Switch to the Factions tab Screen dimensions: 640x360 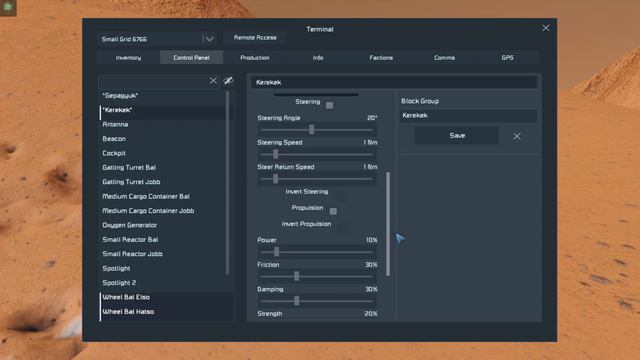tap(381, 58)
